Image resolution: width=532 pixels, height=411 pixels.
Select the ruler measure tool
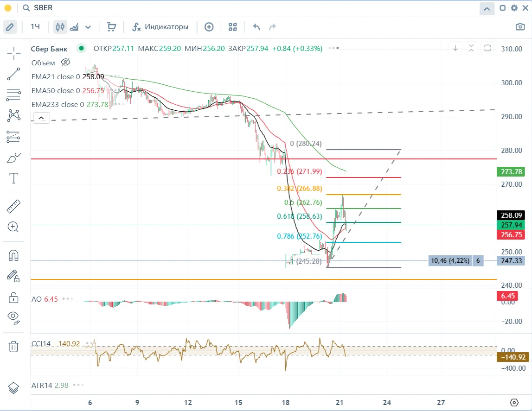click(x=13, y=206)
